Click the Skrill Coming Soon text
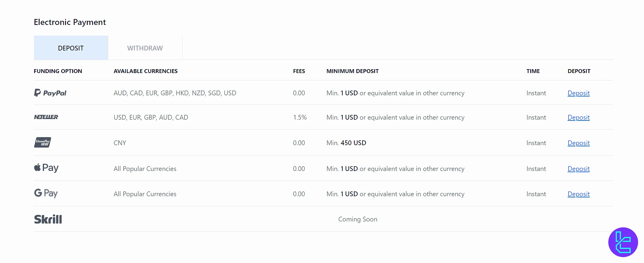The height and width of the screenshot is (263, 644). pos(358,219)
